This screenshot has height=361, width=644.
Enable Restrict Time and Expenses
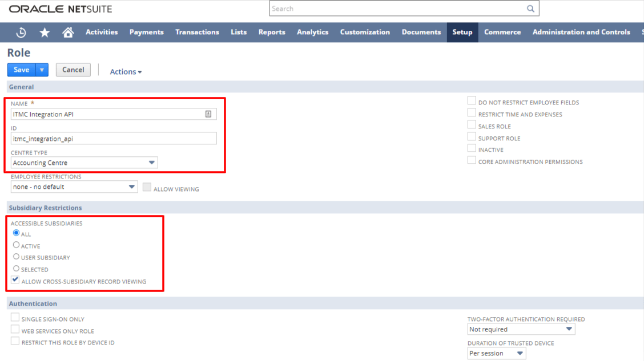[472, 112]
